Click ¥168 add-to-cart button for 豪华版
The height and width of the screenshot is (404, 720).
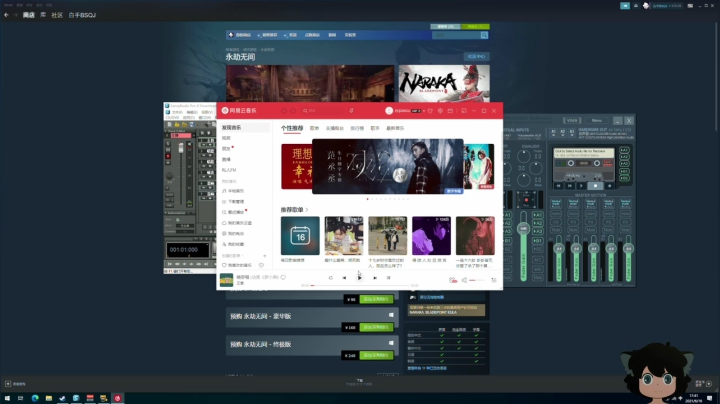coord(377,327)
